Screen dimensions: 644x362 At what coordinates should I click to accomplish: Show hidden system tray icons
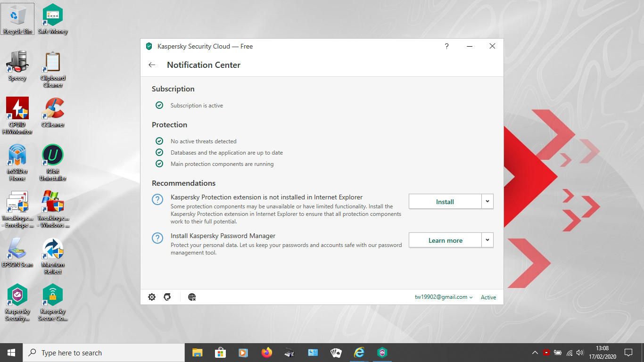click(535, 353)
